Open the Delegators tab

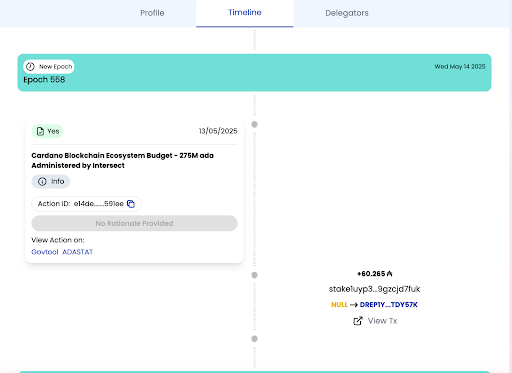pos(347,13)
